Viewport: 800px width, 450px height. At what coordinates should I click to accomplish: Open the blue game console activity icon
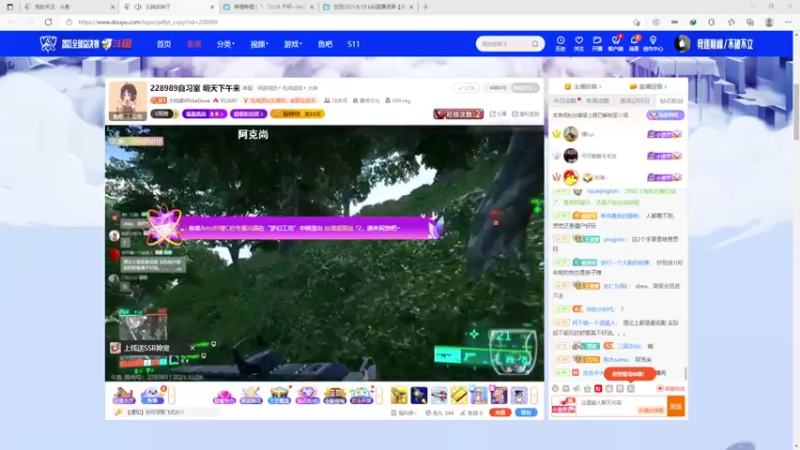pyautogui.click(x=362, y=395)
